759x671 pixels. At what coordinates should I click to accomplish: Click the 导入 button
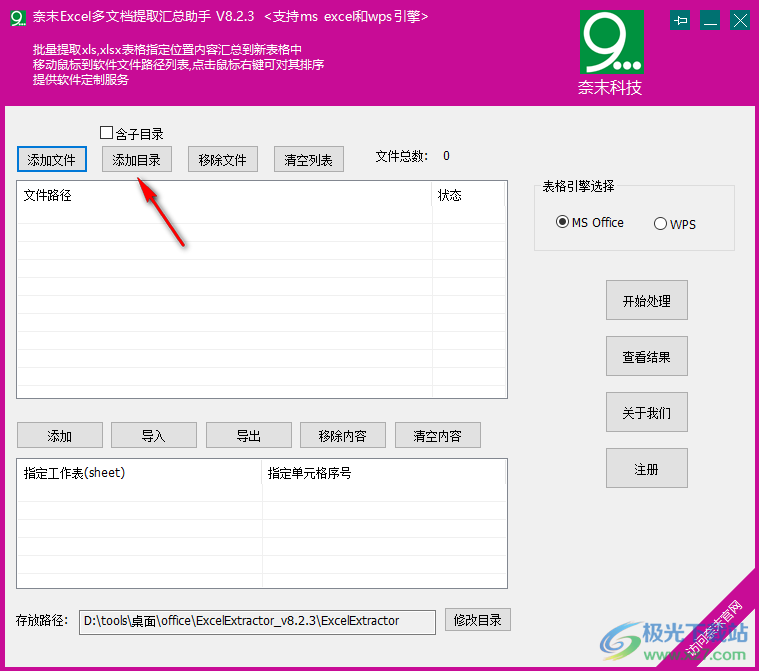(x=154, y=435)
